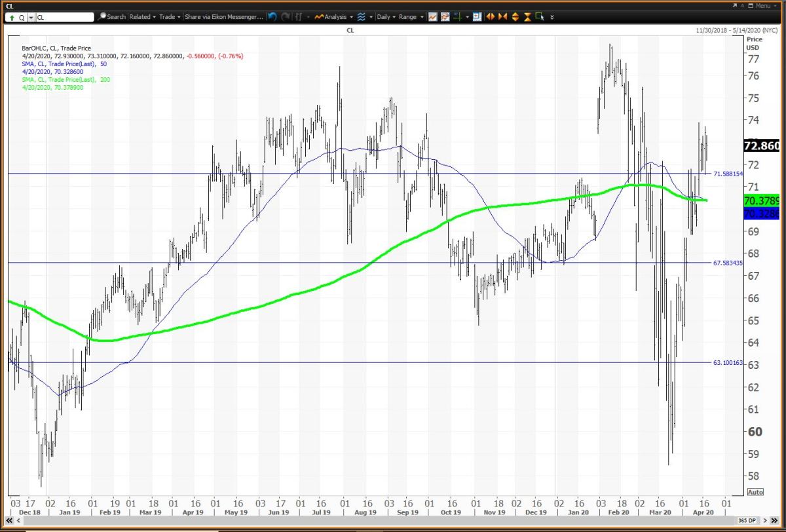Screen dimensions: 786x532
Task: Click the compress horizontally arrows icon
Action: pyautogui.click(x=502, y=17)
